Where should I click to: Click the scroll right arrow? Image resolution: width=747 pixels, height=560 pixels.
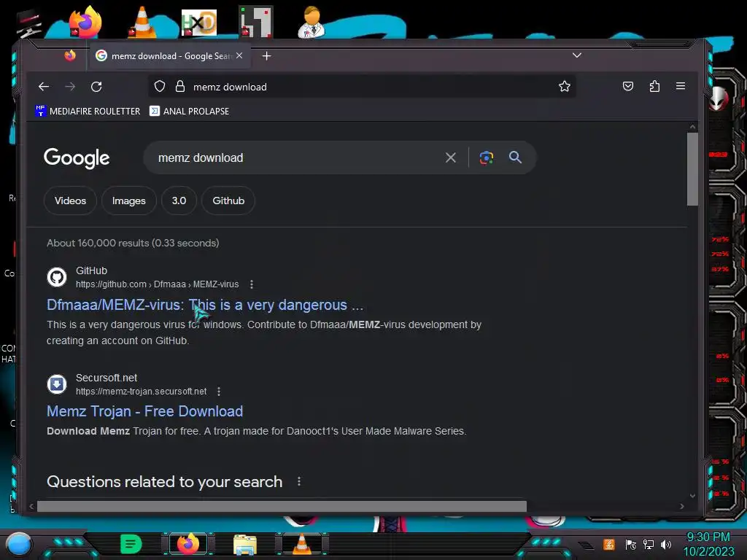[x=682, y=506]
